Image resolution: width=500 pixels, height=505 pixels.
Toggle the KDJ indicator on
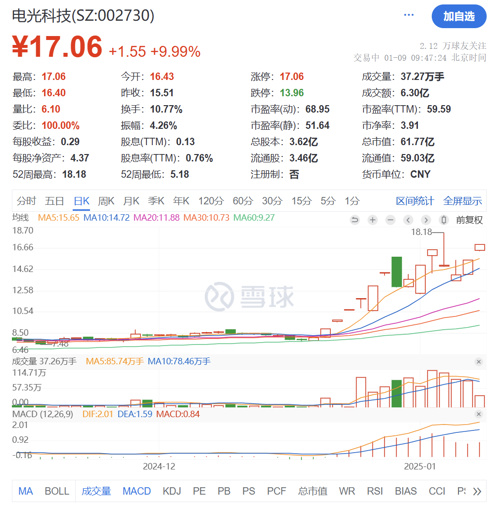coord(172,491)
